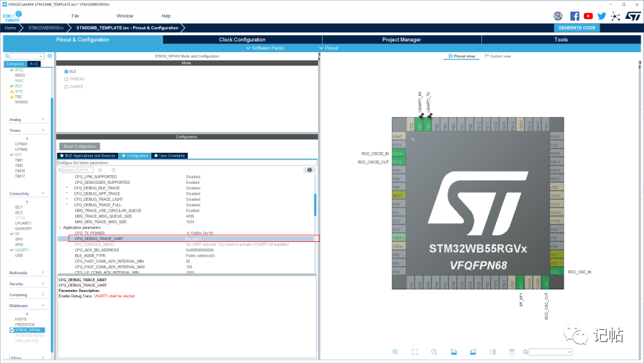644x363 pixels.
Task: Click the parameter info icon
Action: tap(310, 170)
